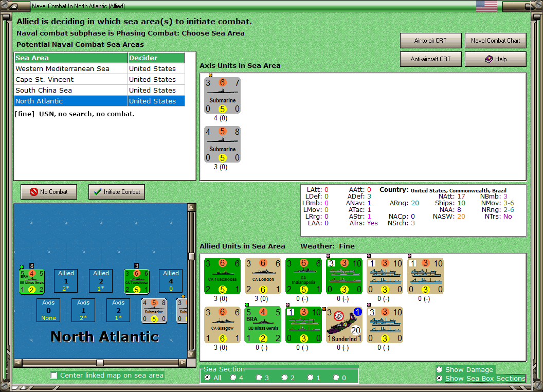Viewport: 543px width, 392px height.
Task: Click the Axis Submarine rated 3-6-7
Action: tap(222, 96)
